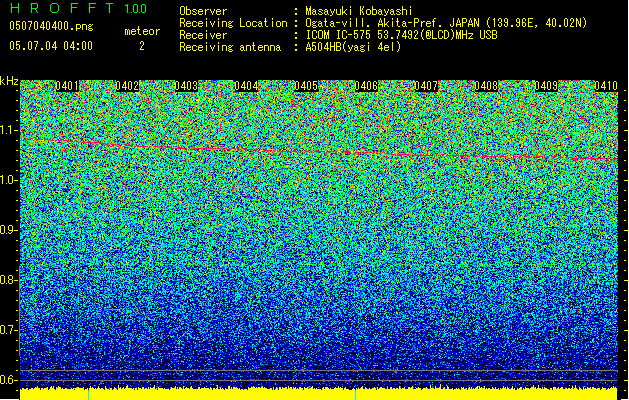Click the 0405 time marker
This screenshot has height=400, width=629.
tap(306, 86)
